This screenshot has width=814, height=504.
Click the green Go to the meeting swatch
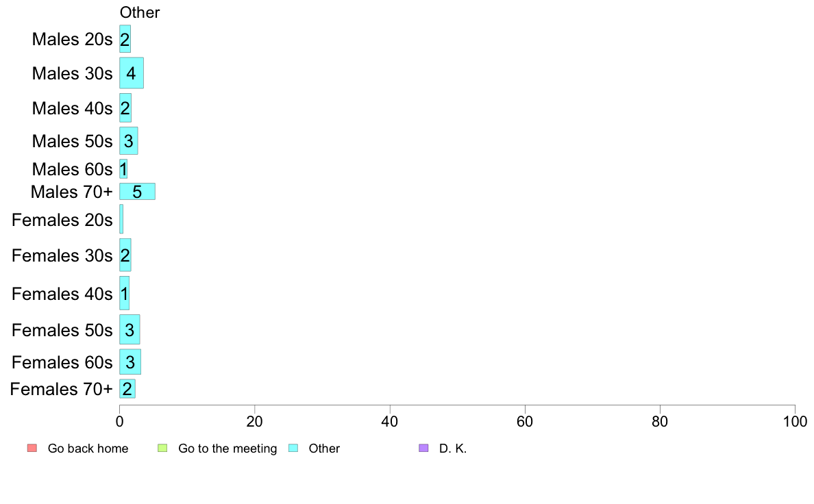[162, 448]
